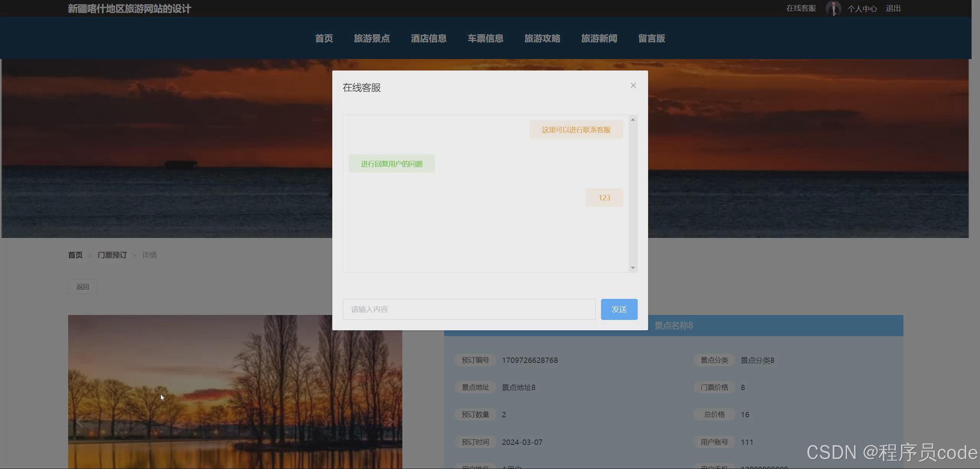
Task: Open the 首页 navigation menu item
Action: pos(324,38)
